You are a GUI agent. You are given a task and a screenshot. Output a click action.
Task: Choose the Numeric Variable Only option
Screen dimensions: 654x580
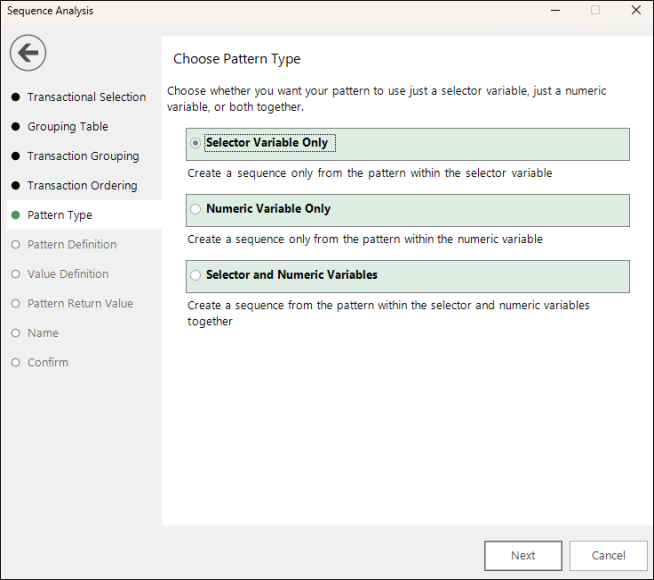(195, 209)
